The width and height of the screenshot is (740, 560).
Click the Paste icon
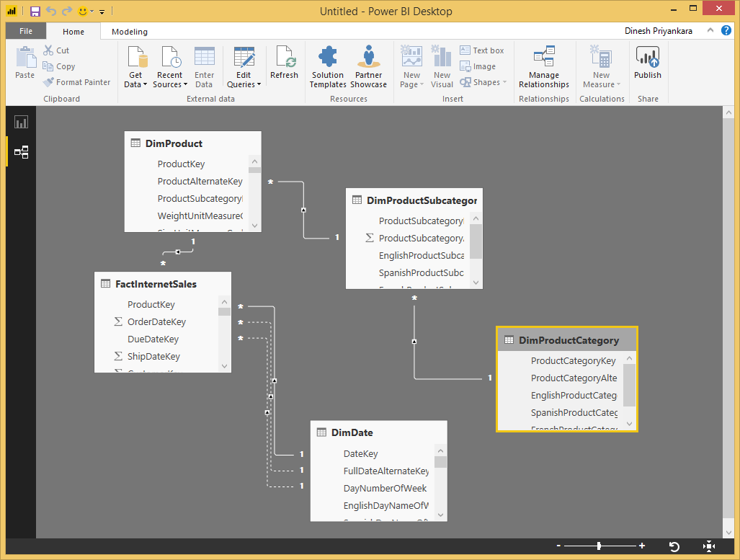25,58
